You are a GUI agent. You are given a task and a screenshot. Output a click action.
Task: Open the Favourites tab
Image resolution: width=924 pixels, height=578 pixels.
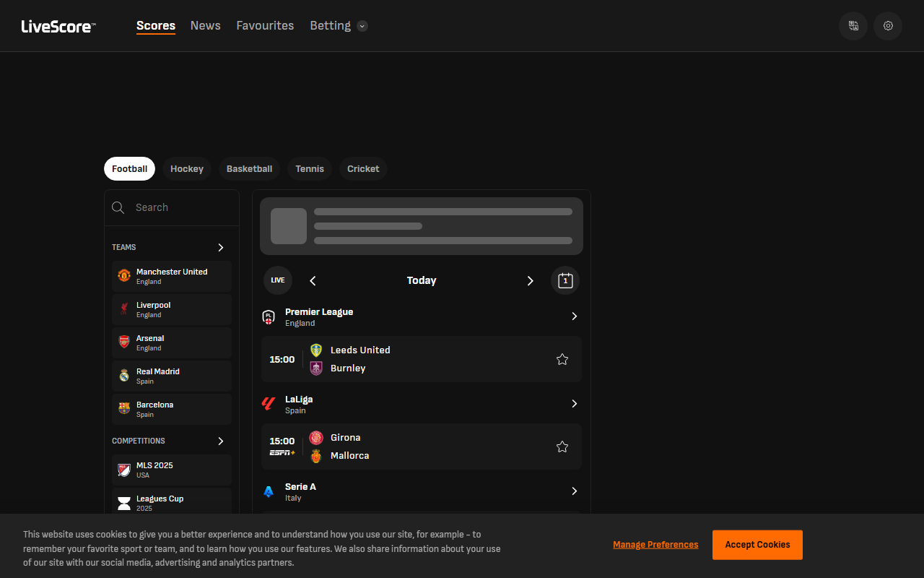(265, 26)
